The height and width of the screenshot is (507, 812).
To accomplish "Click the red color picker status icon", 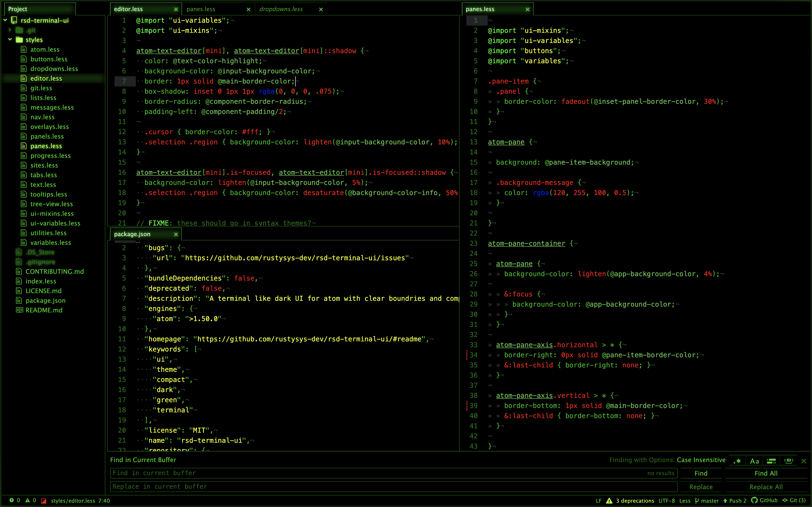I will 43,501.
